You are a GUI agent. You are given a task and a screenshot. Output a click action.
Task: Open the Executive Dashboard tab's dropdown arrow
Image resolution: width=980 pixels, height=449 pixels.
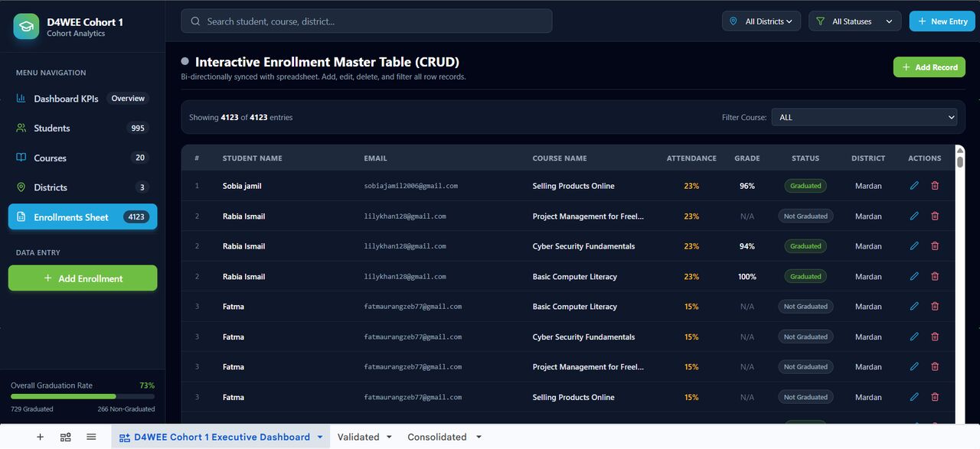tap(319, 438)
